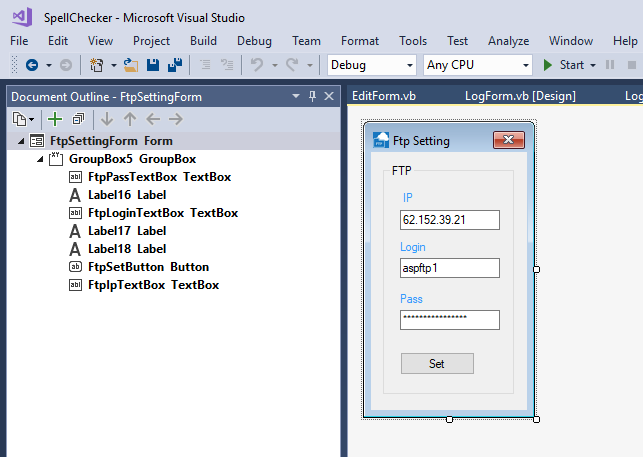Click Collapse All icon in Document Outline

pos(79,119)
